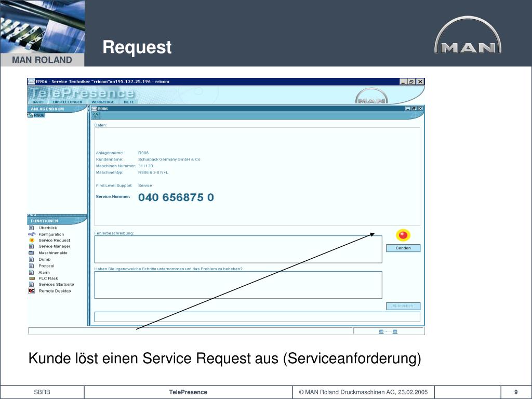Click the Service Request orange icon in Funktionen

pos(32,240)
